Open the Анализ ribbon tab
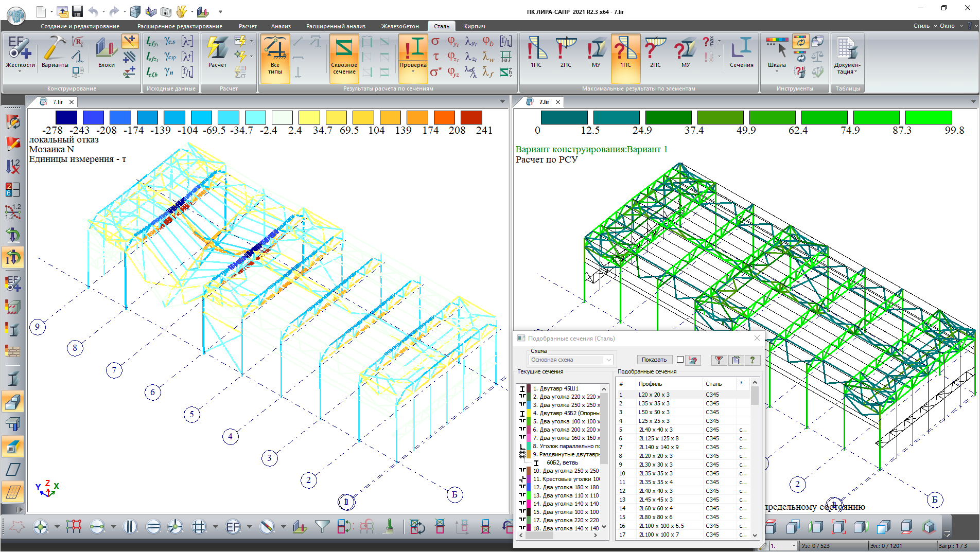The height and width of the screenshot is (552, 980). point(281,26)
